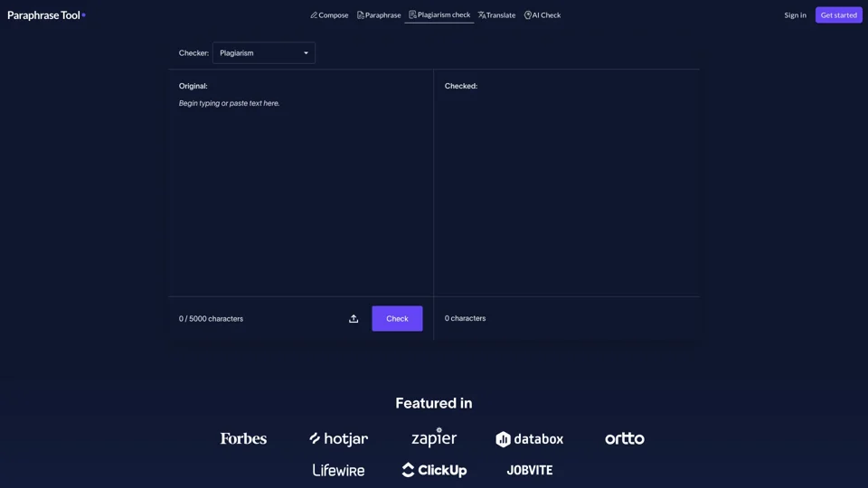Click the Paraphrase Tool logo
868x488 pixels.
(46, 15)
